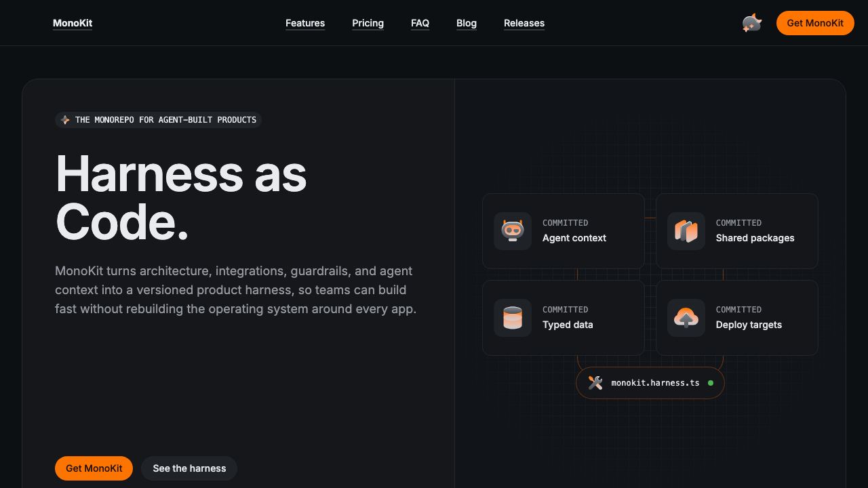Screen dimensions: 868x488
Task: Select the Typed data card text
Action: (x=568, y=325)
